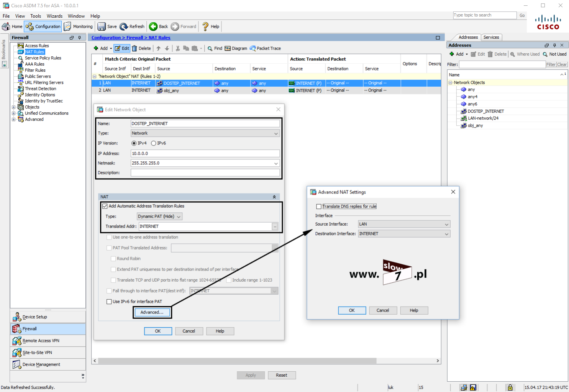Click the lock icon in status bar
The width and height of the screenshot is (569, 392).
(510, 387)
